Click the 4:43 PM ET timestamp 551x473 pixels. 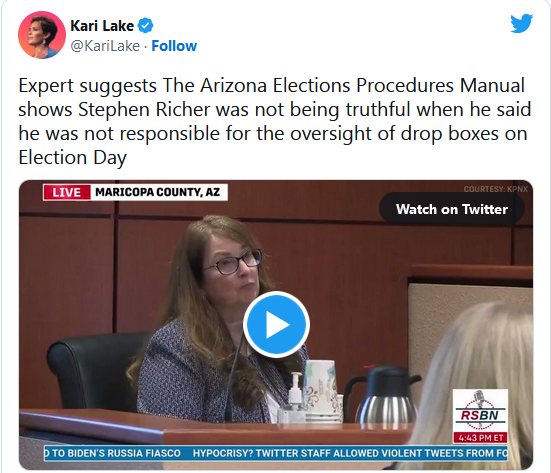[480, 438]
